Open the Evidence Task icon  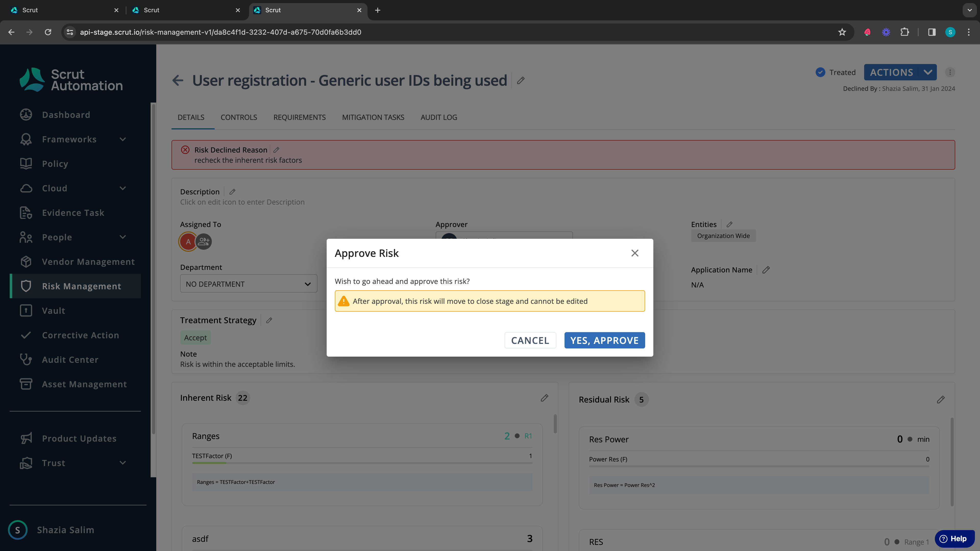26,213
